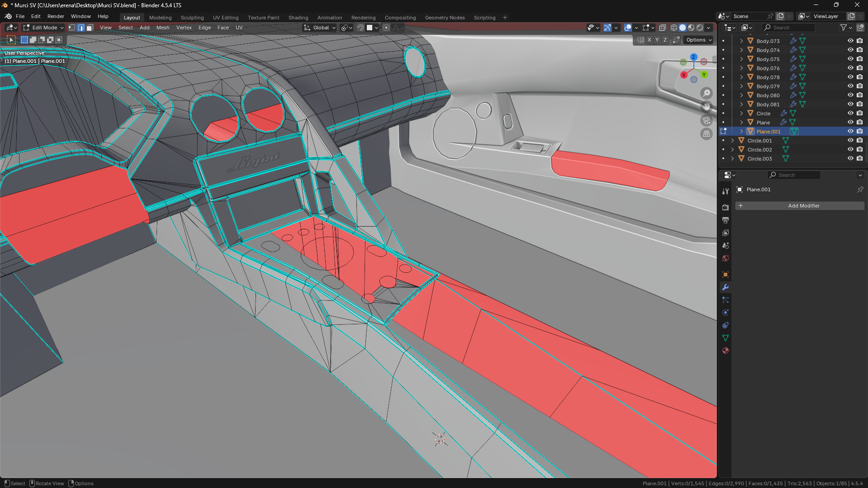Open the View Layer properties tab
Image resolution: width=868 pixels, height=488 pixels.
click(726, 233)
